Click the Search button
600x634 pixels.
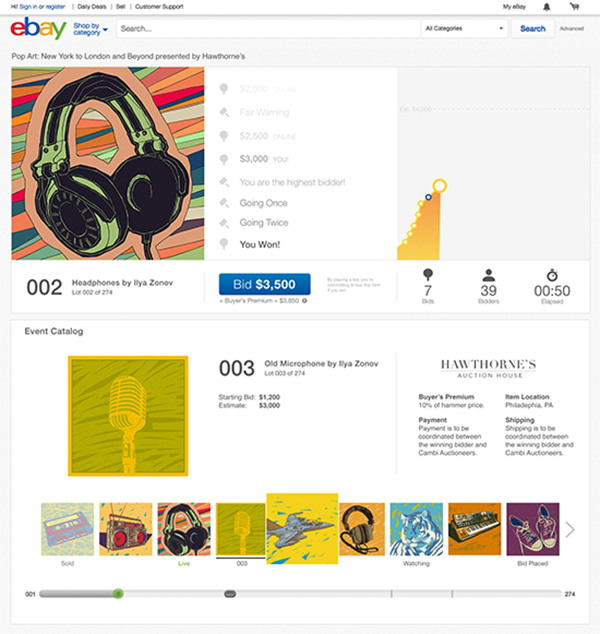[532, 28]
